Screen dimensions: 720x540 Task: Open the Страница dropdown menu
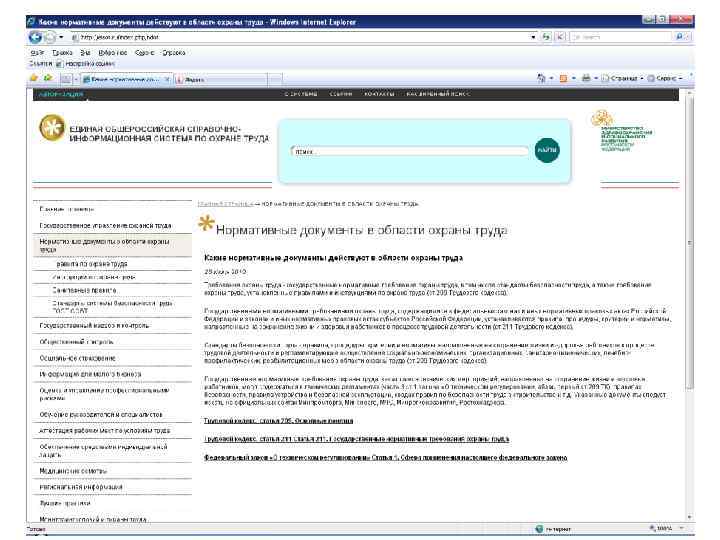(x=622, y=79)
